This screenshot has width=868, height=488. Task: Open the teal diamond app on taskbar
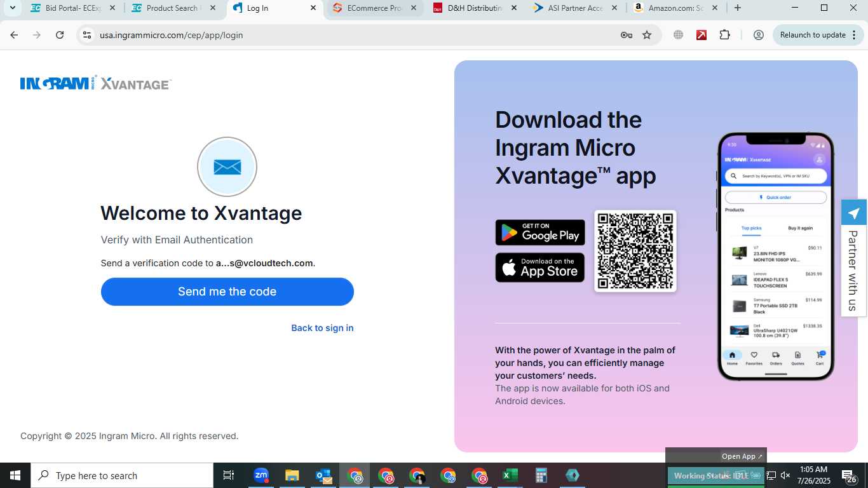click(573, 475)
